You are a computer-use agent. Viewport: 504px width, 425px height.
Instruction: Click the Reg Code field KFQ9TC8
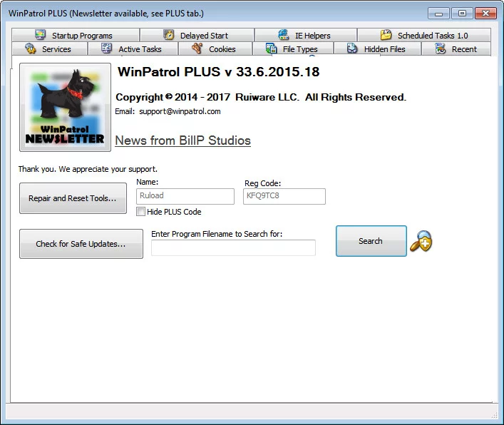(284, 196)
